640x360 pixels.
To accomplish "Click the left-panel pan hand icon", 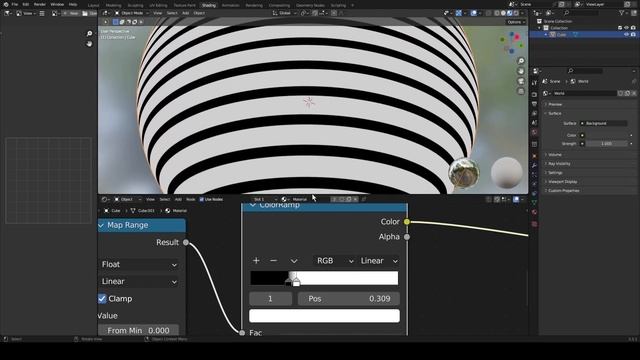I will pos(89,44).
